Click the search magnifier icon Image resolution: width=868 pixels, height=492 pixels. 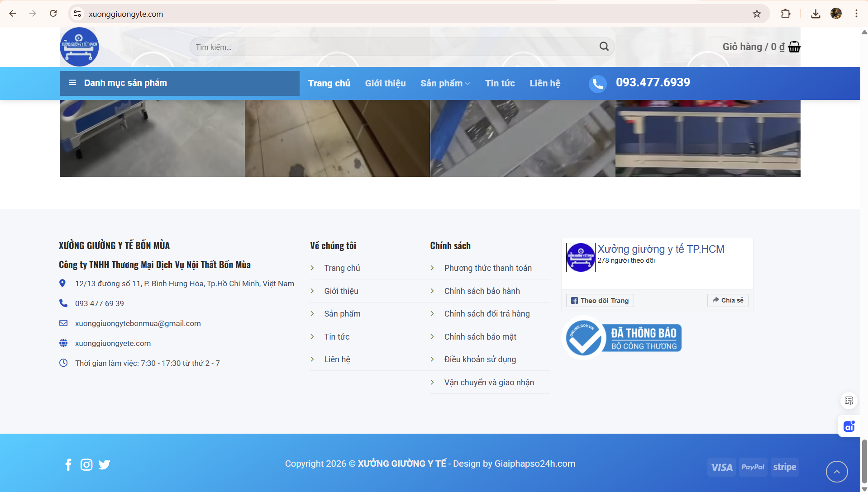(x=604, y=47)
